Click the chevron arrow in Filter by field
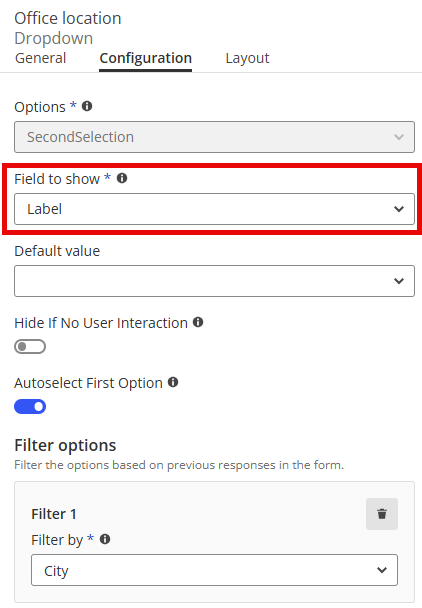The height and width of the screenshot is (608, 422). coord(382,570)
